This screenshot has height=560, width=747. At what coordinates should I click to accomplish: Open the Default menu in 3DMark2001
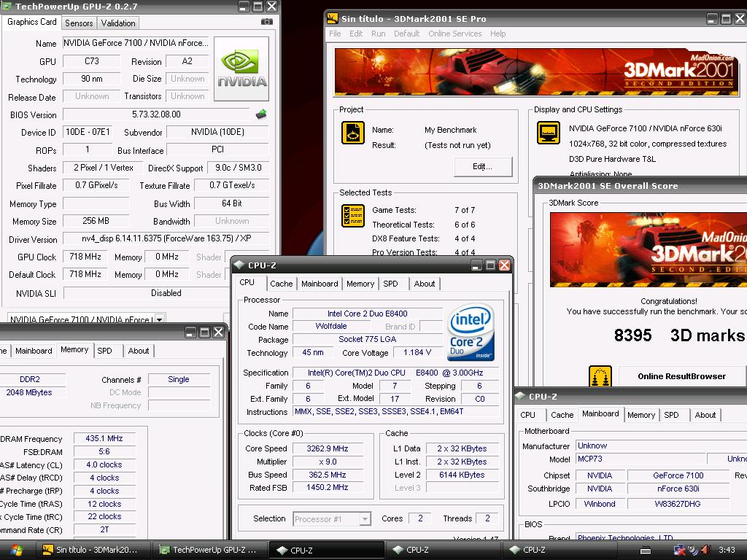(x=406, y=34)
